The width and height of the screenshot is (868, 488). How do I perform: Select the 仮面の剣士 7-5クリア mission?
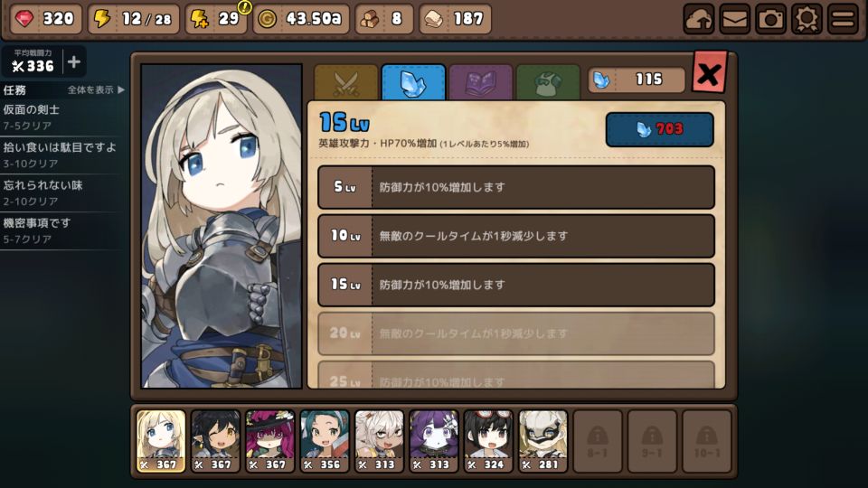coord(62,117)
